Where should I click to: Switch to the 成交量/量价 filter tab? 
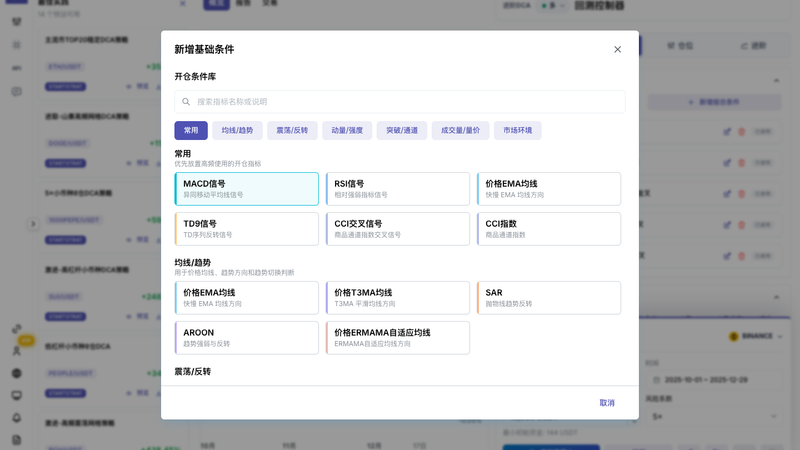460,131
